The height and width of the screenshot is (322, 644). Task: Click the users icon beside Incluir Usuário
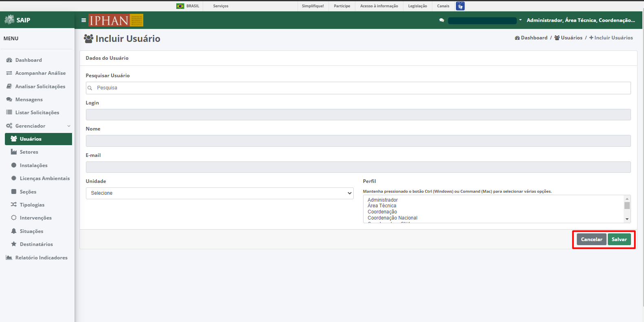[88, 39]
